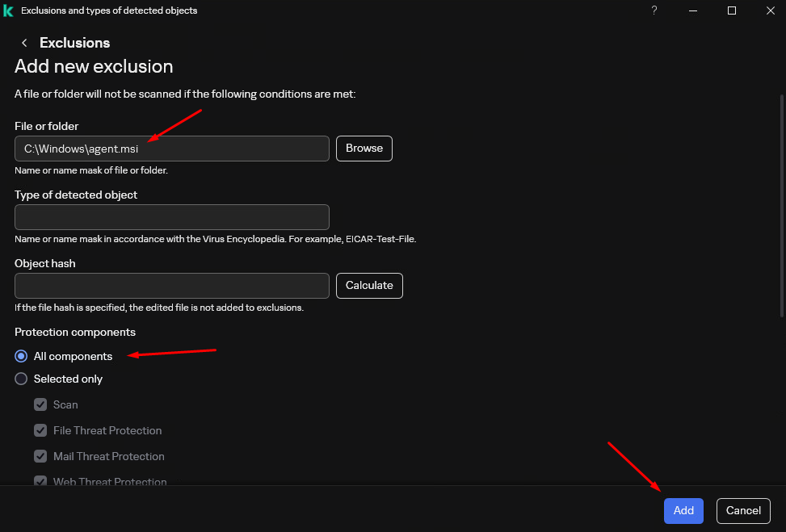Click the Add button to save exclusion
The height and width of the screenshot is (532, 786).
[x=683, y=510]
